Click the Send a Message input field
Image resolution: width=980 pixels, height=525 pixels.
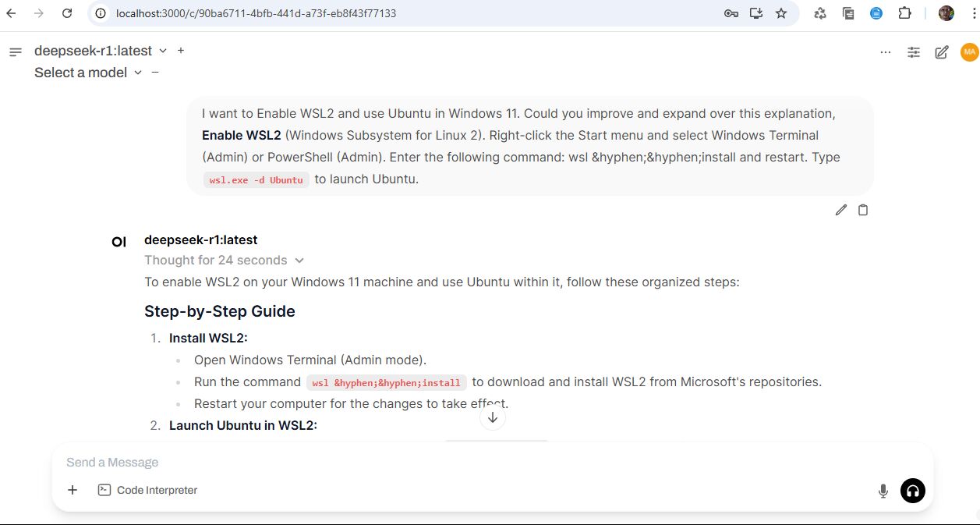click(468, 463)
